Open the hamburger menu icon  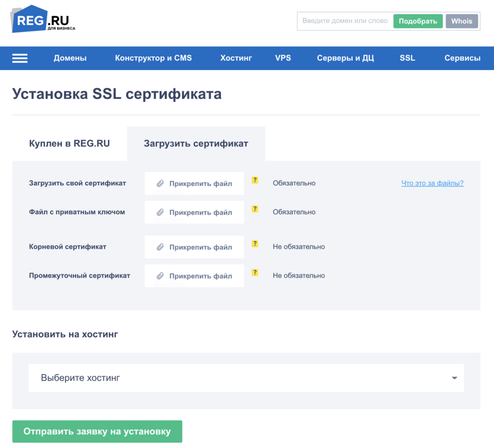coord(20,58)
